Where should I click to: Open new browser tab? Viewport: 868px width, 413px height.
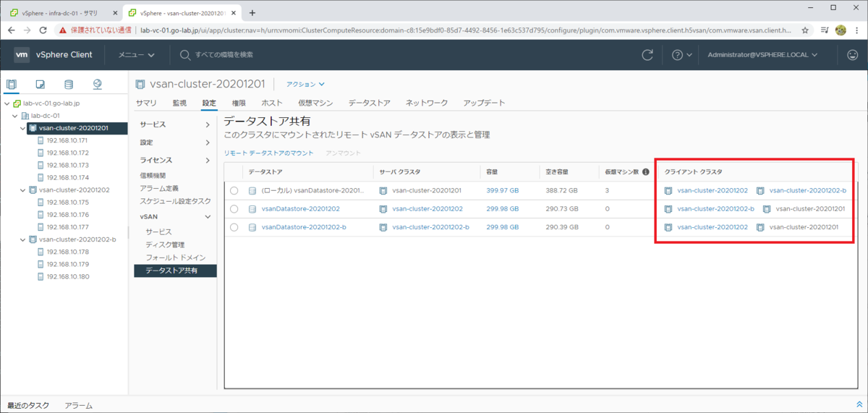coord(252,12)
